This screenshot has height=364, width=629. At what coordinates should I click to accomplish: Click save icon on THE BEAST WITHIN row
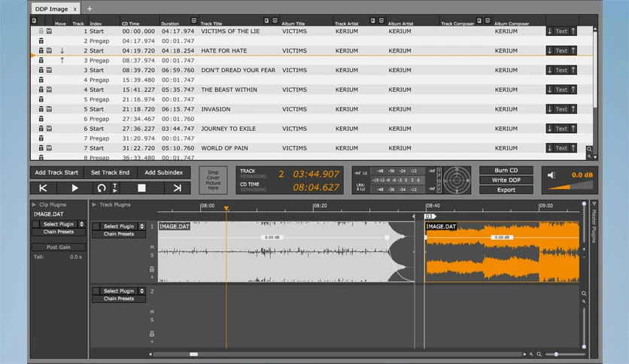pos(50,89)
